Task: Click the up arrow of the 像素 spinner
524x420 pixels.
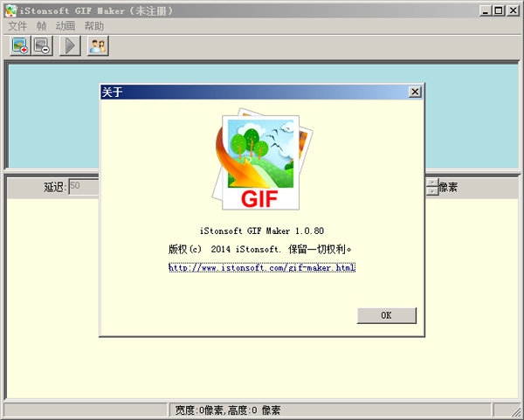Action: click(432, 182)
